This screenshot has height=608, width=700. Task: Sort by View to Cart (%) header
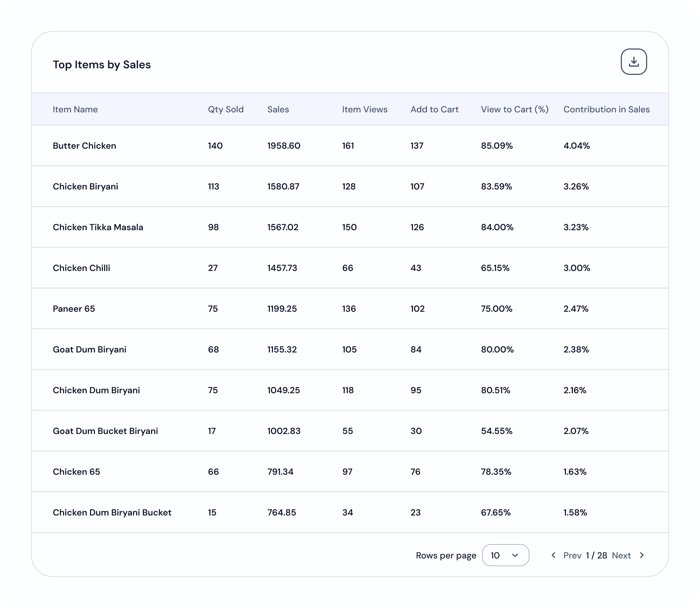515,109
